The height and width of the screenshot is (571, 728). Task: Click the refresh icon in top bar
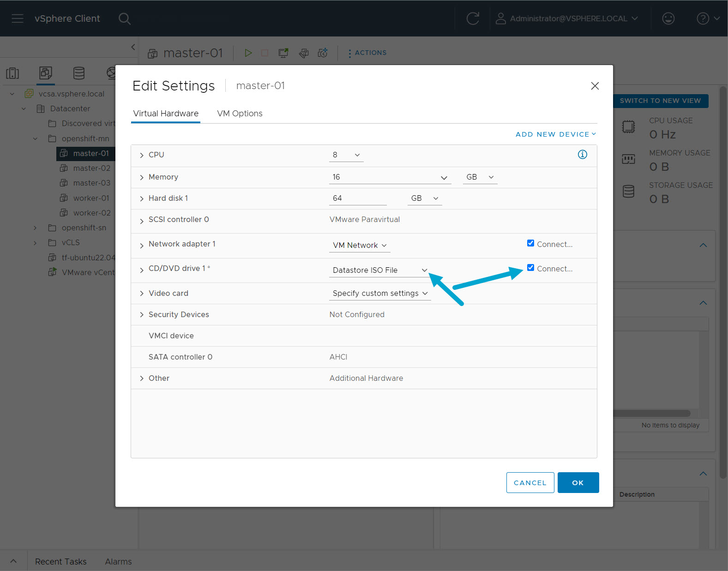point(472,18)
